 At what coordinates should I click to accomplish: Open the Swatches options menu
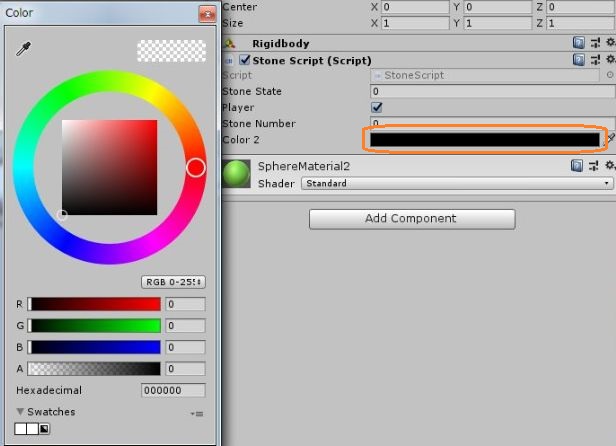tap(197, 414)
